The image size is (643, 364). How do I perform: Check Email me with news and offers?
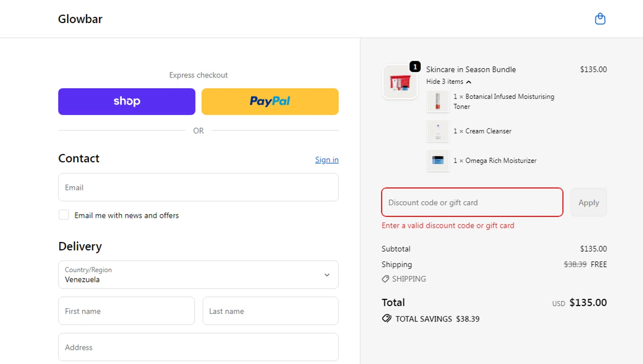coord(64,215)
